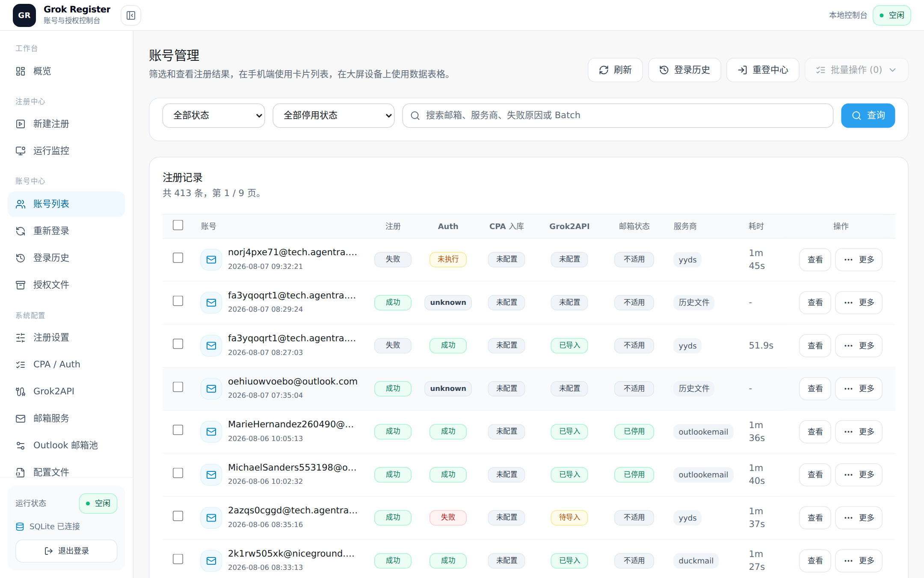Click the mail icon for MichaelSanders553198 row

[211, 475]
